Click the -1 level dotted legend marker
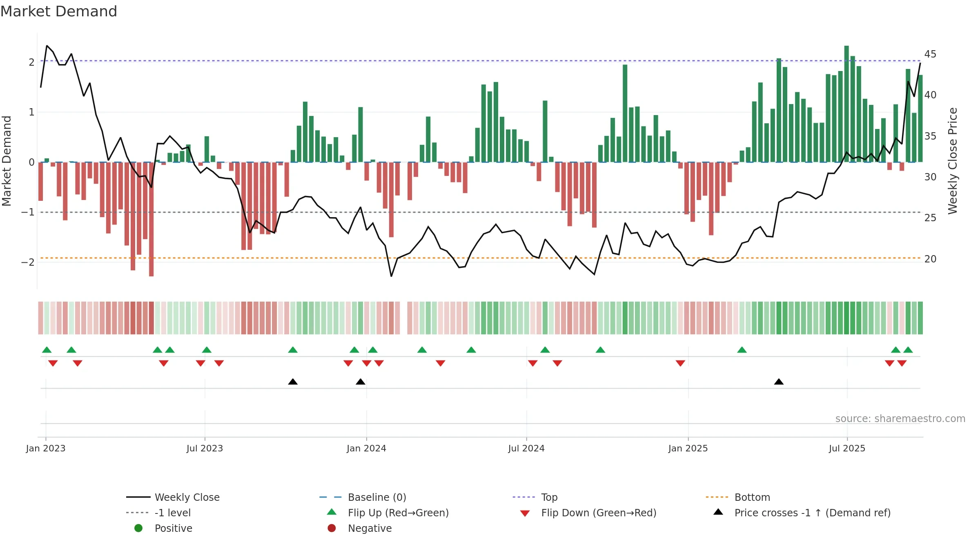Image resolution: width=980 pixels, height=551 pixels. tap(138, 513)
